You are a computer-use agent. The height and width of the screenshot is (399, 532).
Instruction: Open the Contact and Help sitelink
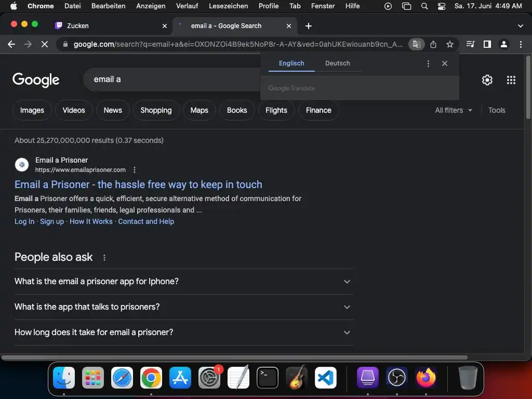[146, 221]
